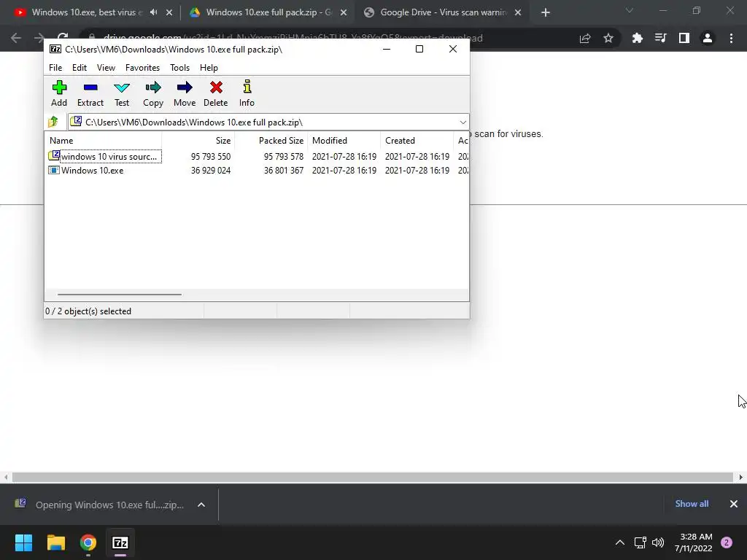Sort by the Packed Size column header
This screenshot has height=560, width=747.
271,141
